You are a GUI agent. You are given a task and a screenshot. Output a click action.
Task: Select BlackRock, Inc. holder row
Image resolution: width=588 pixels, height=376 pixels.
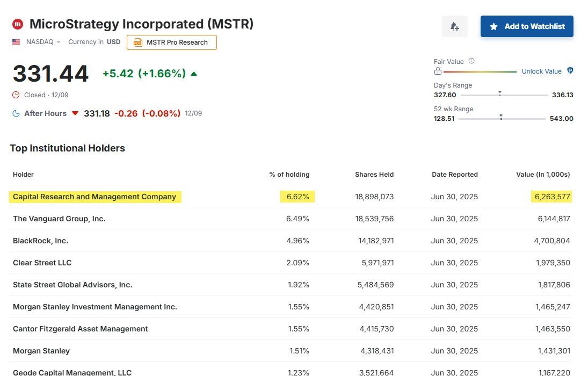tap(290, 241)
